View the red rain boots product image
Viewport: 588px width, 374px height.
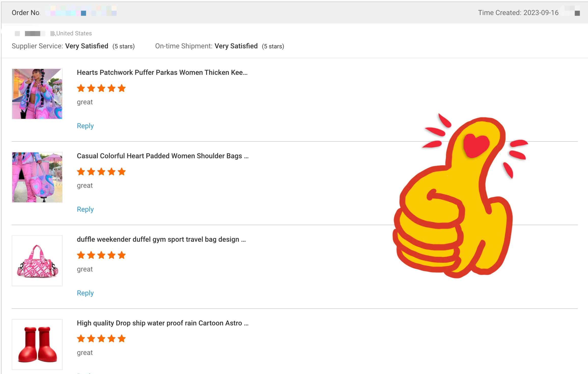37,344
